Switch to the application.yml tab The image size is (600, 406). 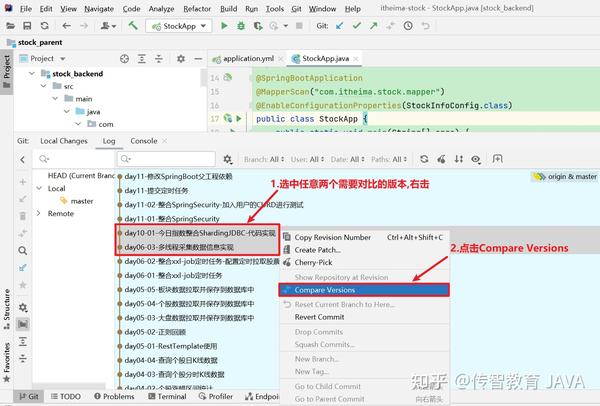point(248,59)
